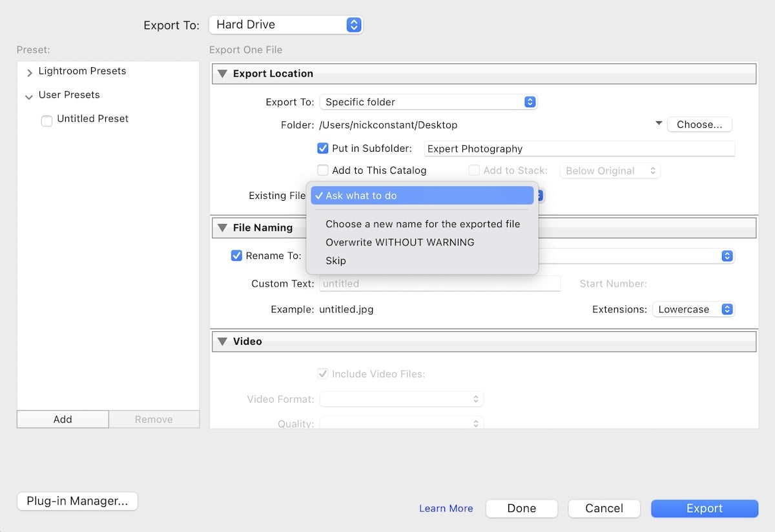
Task: Disable the Rename To checkbox
Action: 236,256
